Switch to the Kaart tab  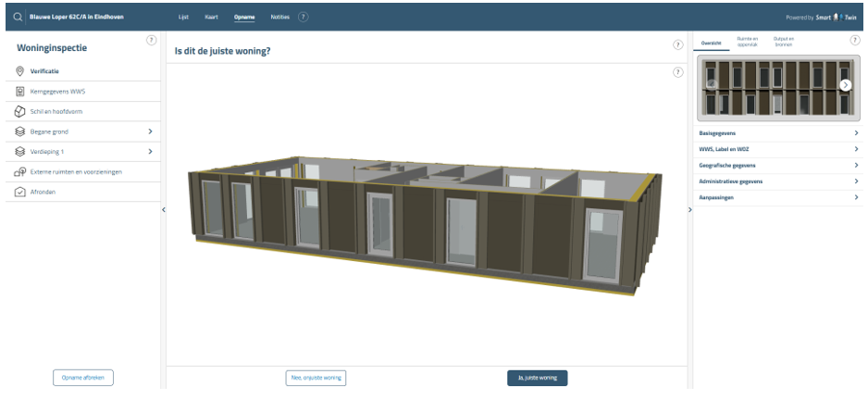click(x=212, y=17)
